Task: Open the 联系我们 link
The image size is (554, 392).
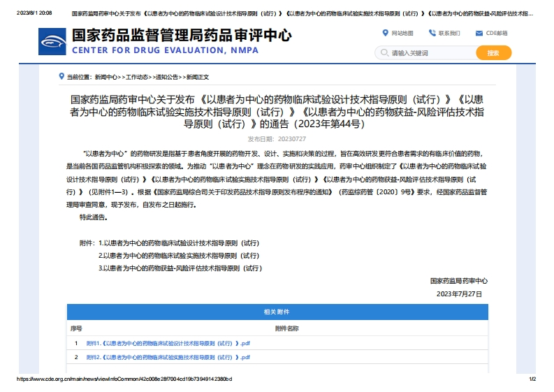Action: [x=449, y=33]
